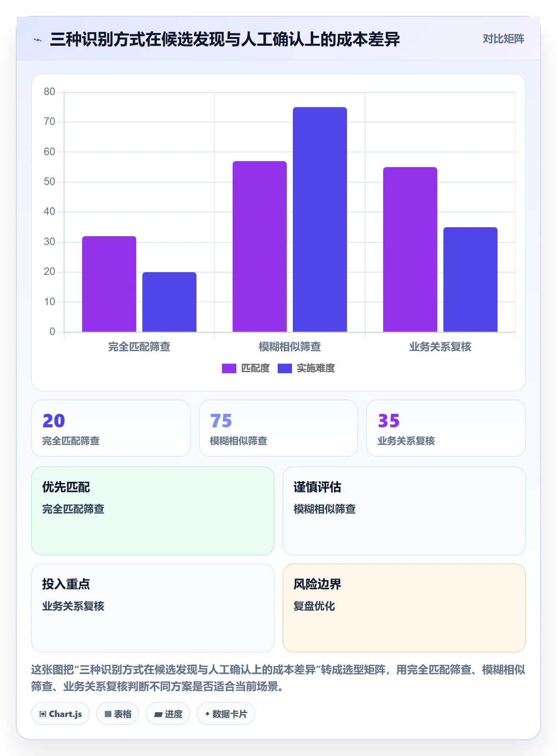Click the purple 匹配度 bar for 完全匹配筛查
Image resolution: width=557 pixels, height=756 pixels.
pos(109,284)
